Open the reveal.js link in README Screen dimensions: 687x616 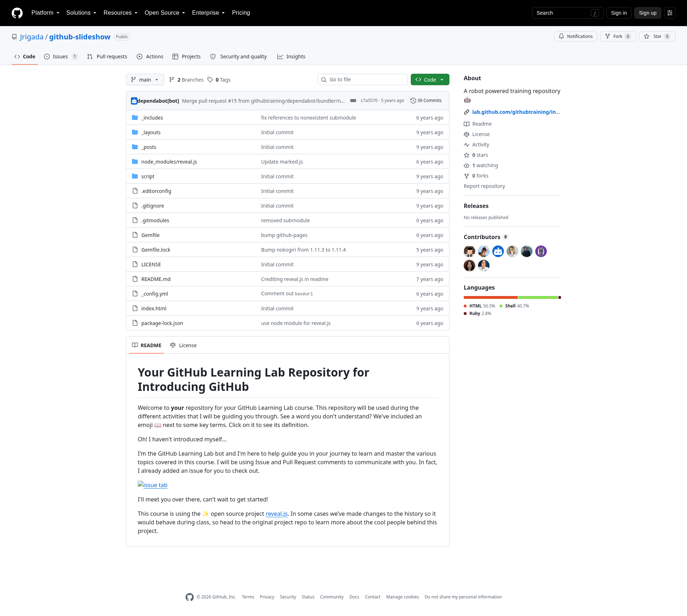(x=277, y=514)
